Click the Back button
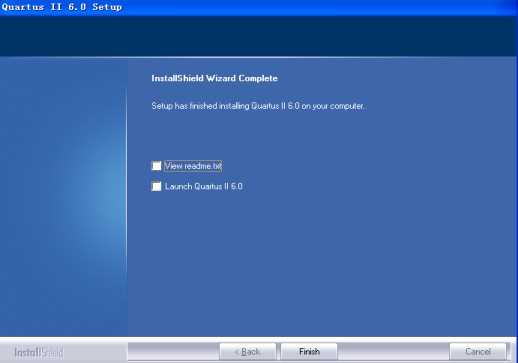This screenshot has height=363, width=518. (x=248, y=352)
